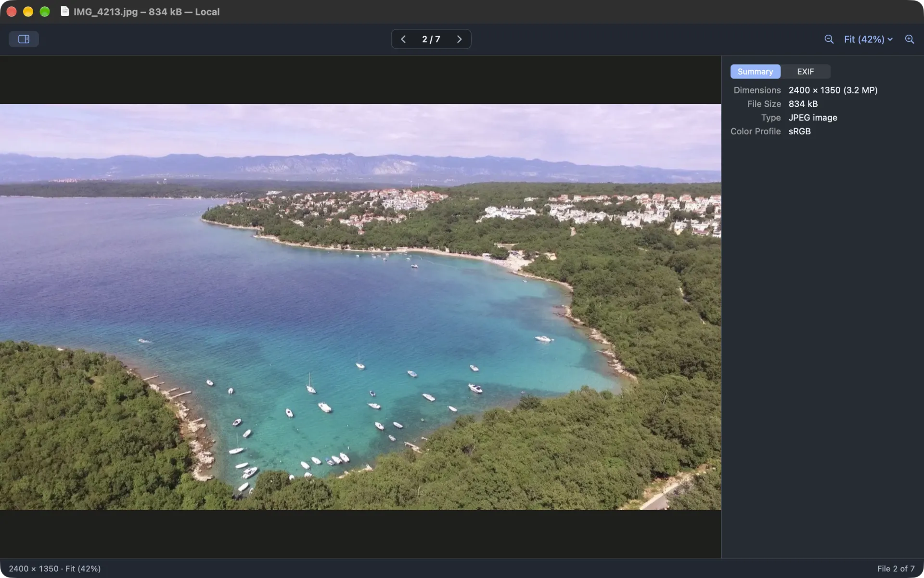Open the Fit (42%) zoom dropdown
This screenshot has height=578, width=924.
click(x=868, y=39)
